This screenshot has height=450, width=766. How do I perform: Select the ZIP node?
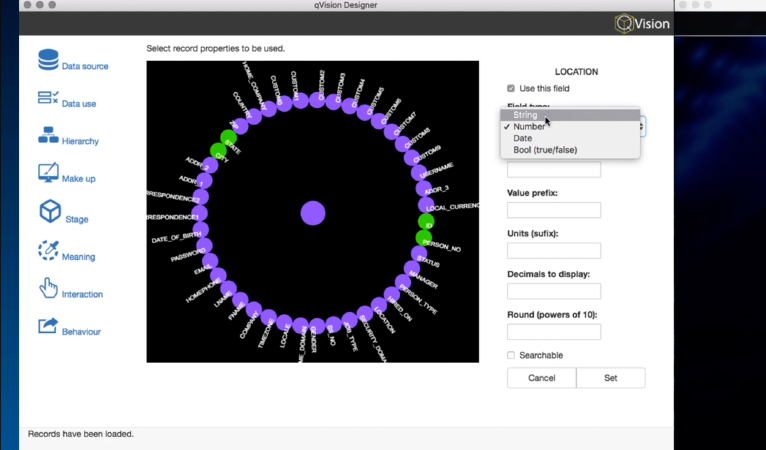[x=240, y=126]
